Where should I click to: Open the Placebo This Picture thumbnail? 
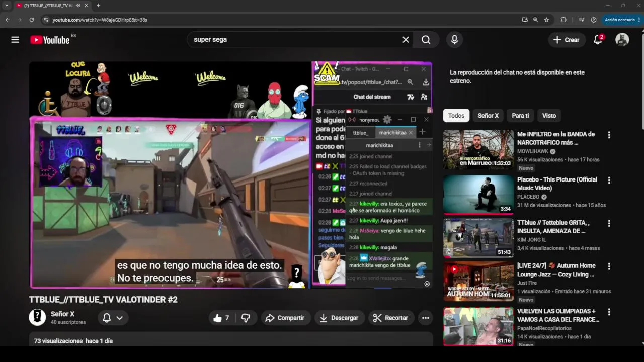pyautogui.click(x=478, y=195)
